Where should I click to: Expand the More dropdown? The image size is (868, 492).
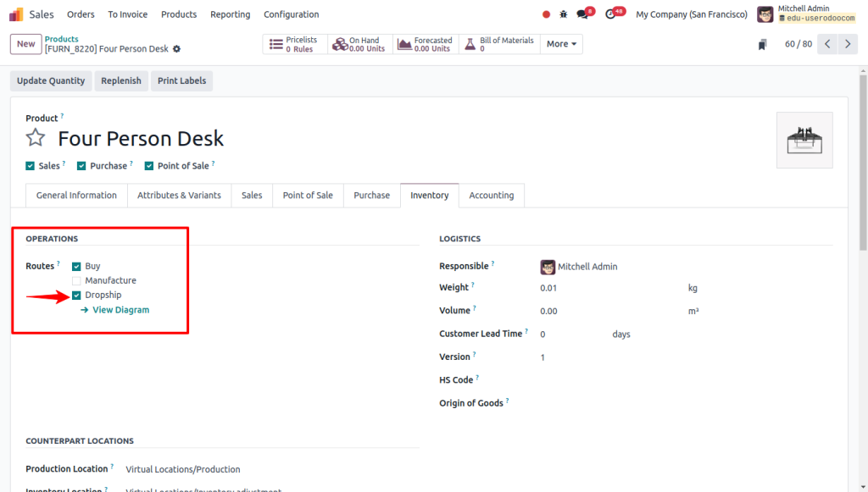click(561, 44)
